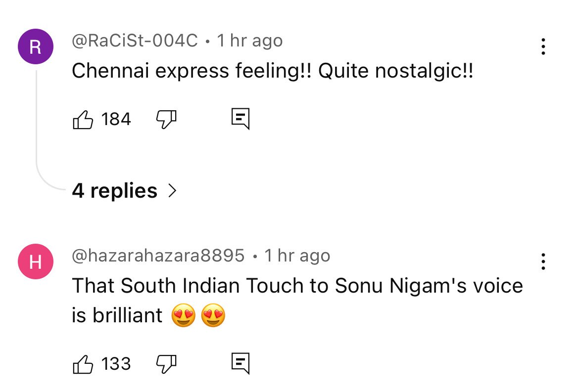Visit the @RaCiSt-004C channel link
Viewport: 579px width, 392px height.
pos(135,41)
